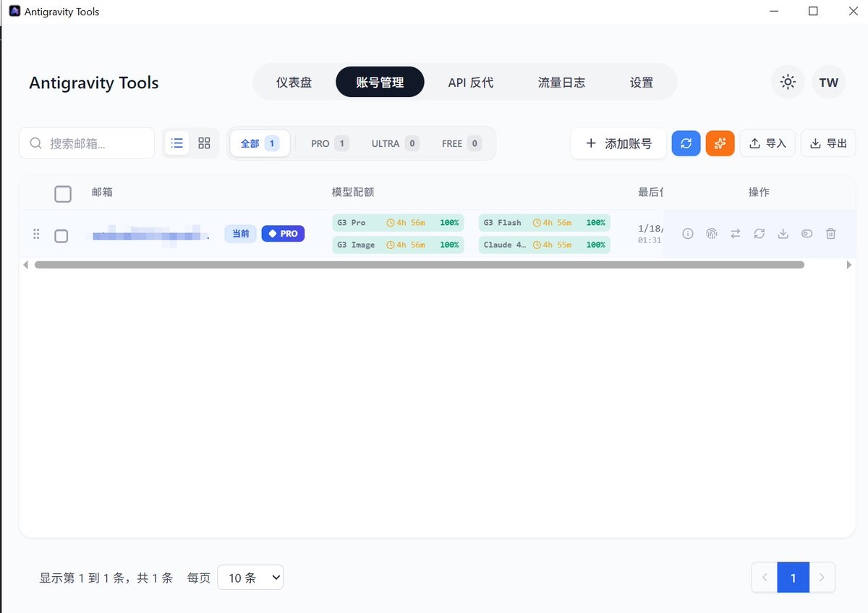Refresh the account with its row refresh icon
This screenshot has height=613, width=868.
tap(759, 234)
